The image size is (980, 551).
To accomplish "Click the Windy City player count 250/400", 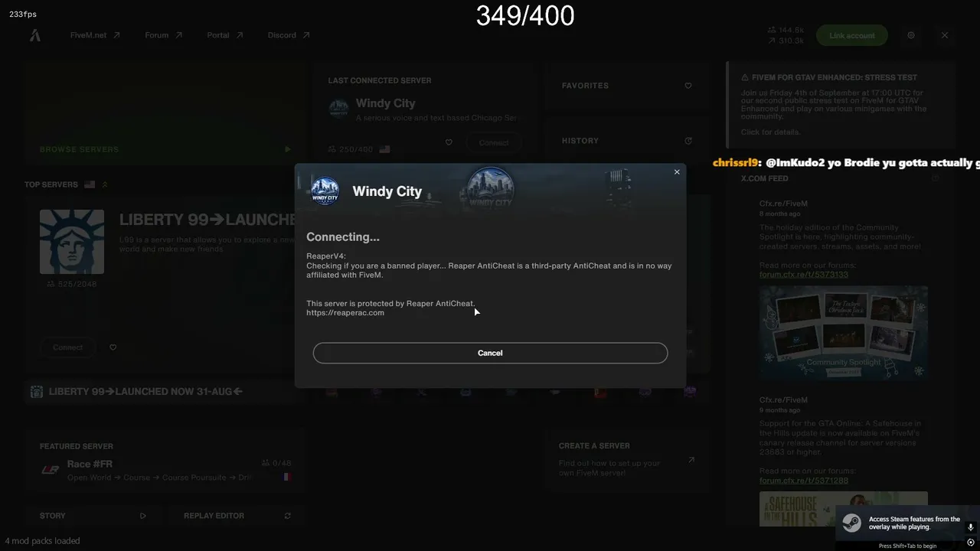I will point(351,149).
